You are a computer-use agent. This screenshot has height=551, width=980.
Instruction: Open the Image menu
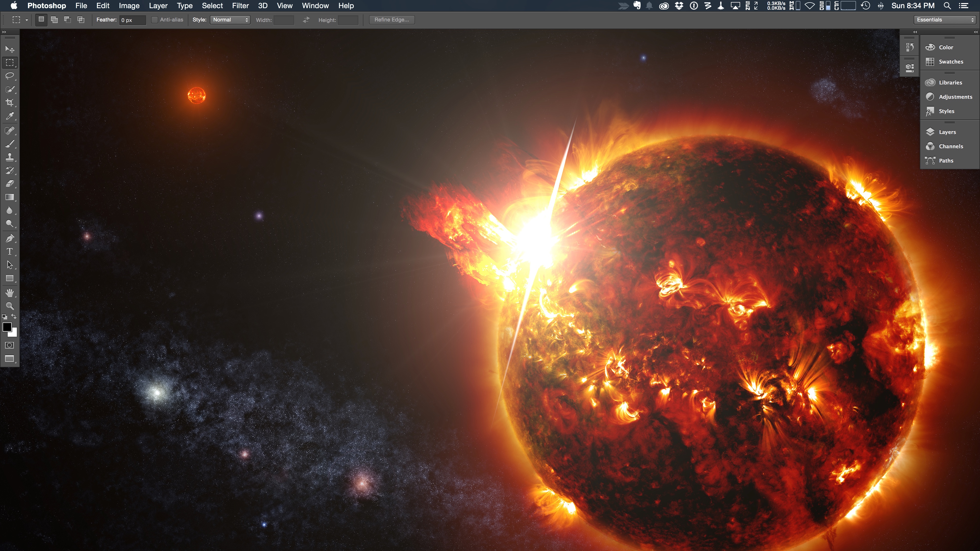129,6
